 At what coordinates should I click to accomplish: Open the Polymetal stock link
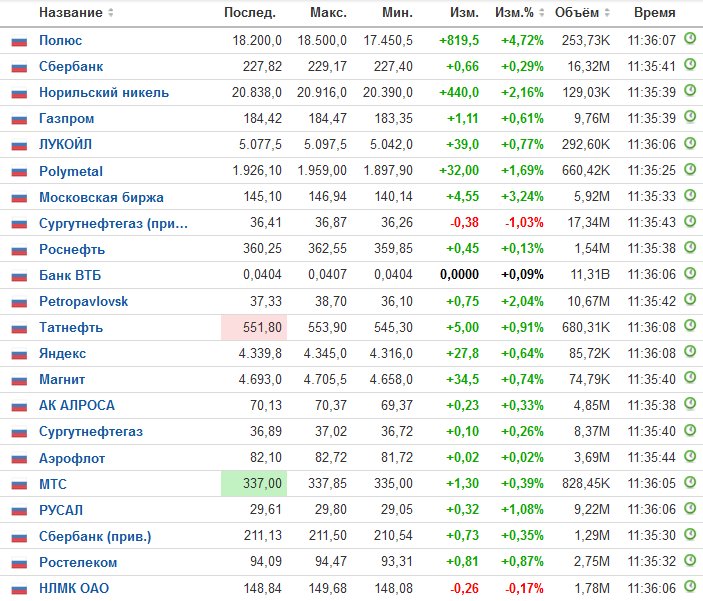(71, 171)
